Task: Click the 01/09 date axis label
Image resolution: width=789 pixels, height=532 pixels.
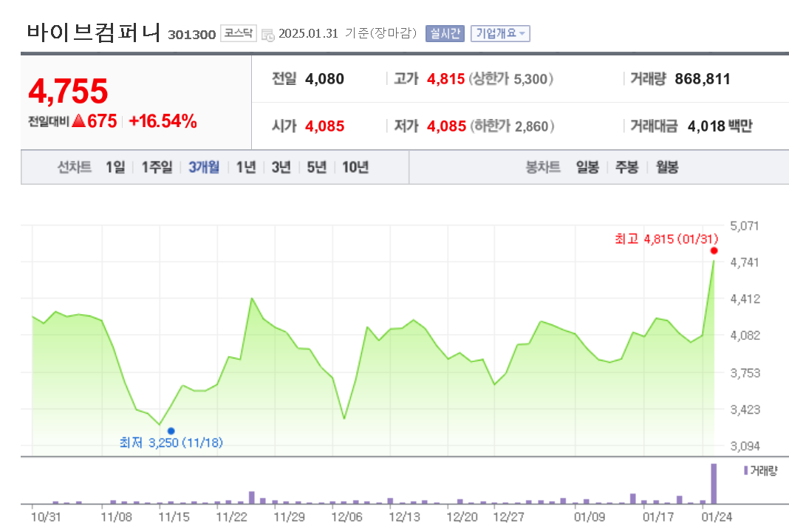Action: pyautogui.click(x=590, y=517)
